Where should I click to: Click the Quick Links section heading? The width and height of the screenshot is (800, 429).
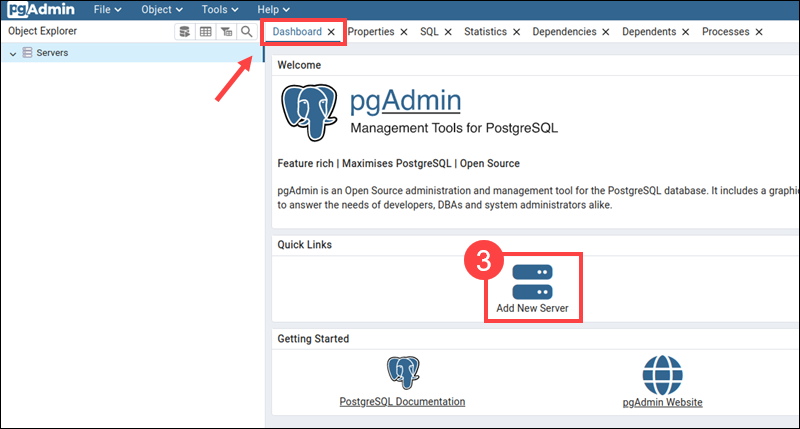305,245
